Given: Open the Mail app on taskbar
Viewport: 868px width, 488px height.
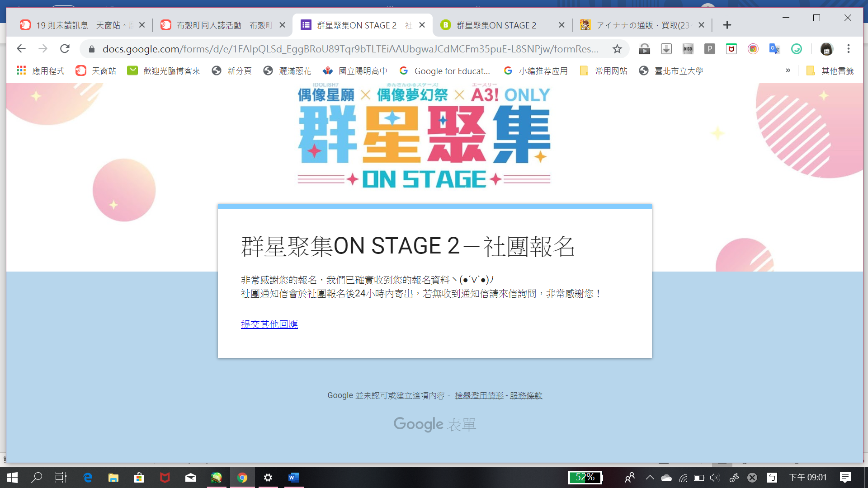Looking at the screenshot, I should [x=191, y=478].
